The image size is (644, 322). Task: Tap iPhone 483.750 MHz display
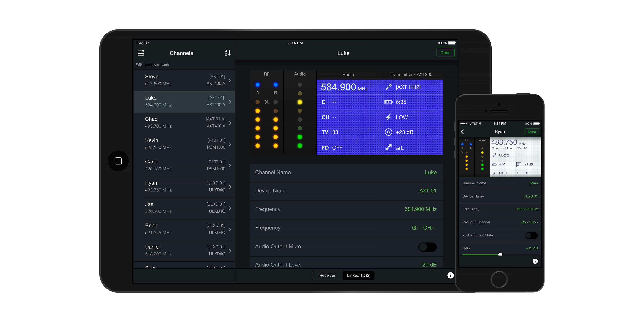coord(508,142)
